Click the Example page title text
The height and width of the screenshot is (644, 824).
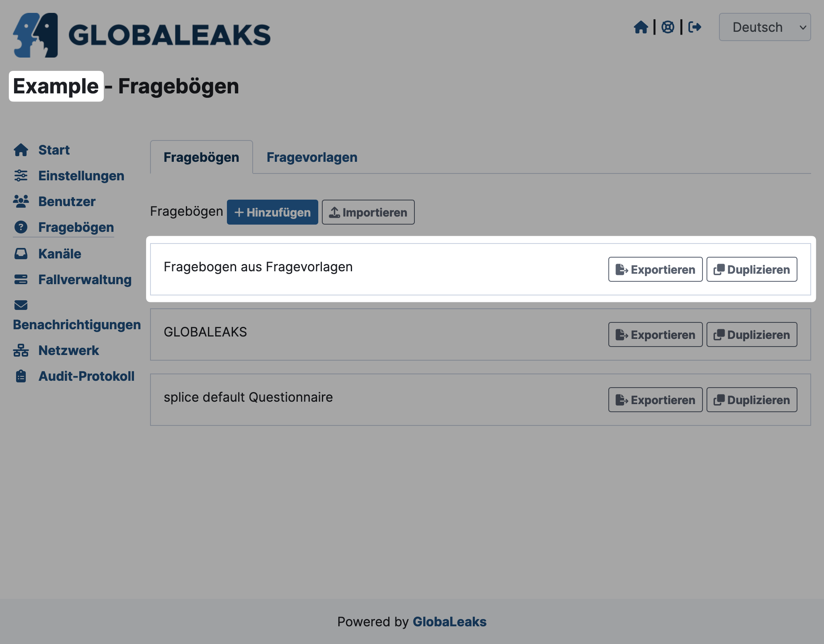[x=56, y=86]
